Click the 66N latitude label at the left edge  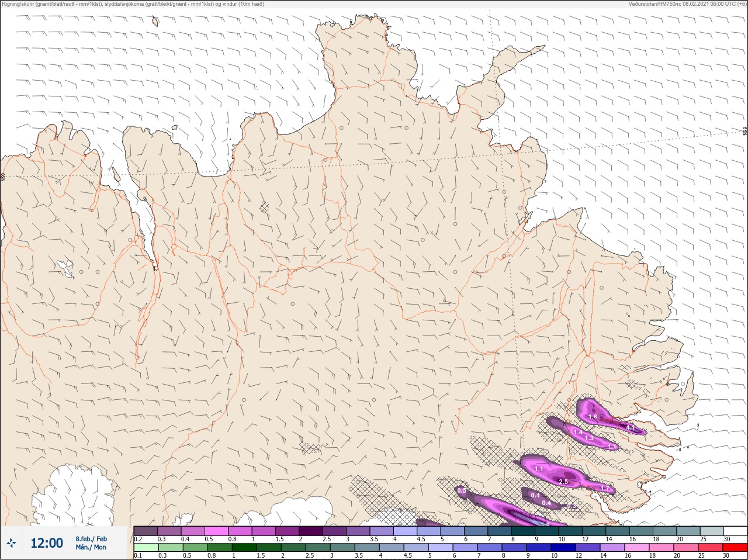point(3,177)
